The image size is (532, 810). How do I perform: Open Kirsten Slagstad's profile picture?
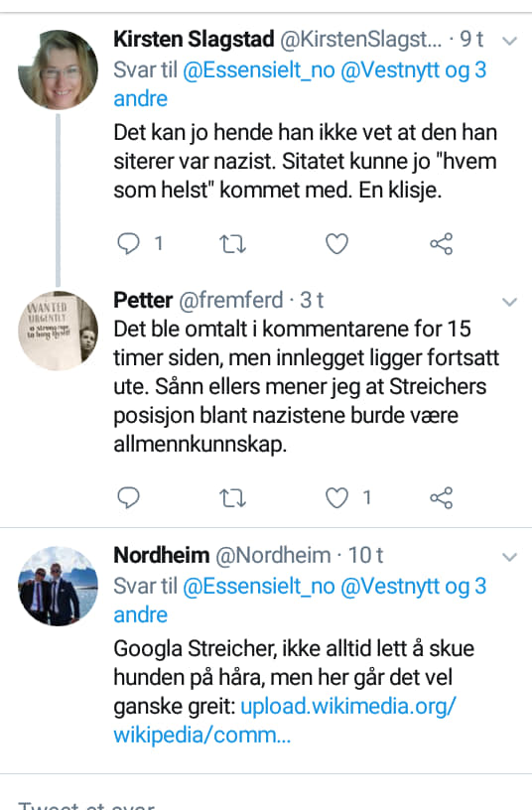coord(58,69)
